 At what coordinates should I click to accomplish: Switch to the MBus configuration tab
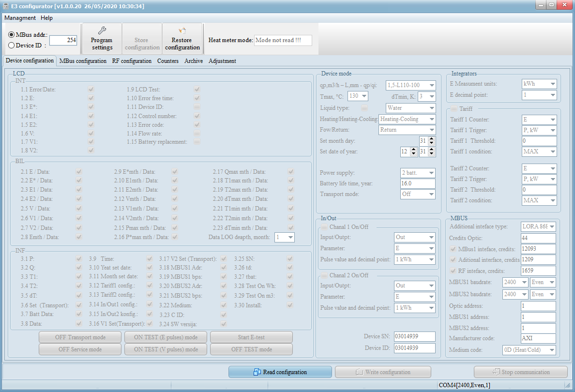(83, 61)
